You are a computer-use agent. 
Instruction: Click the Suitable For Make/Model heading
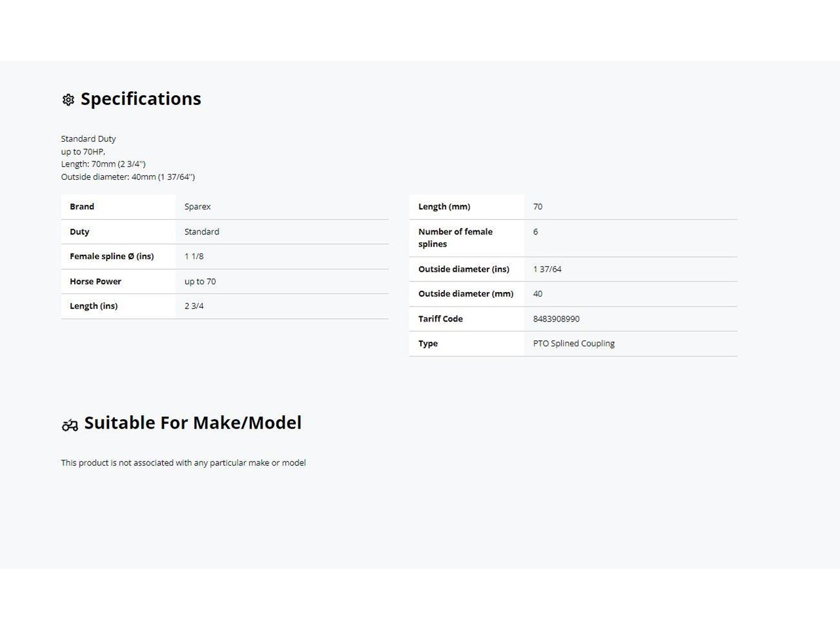coord(192,423)
